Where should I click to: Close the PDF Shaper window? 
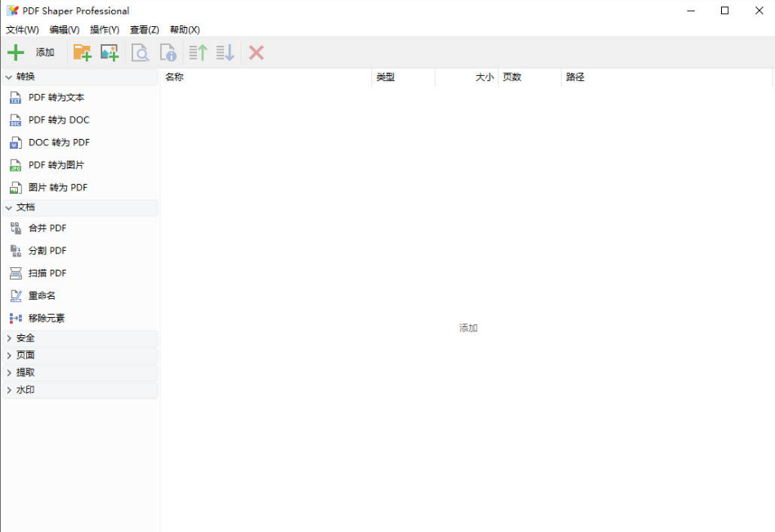pyautogui.click(x=759, y=11)
